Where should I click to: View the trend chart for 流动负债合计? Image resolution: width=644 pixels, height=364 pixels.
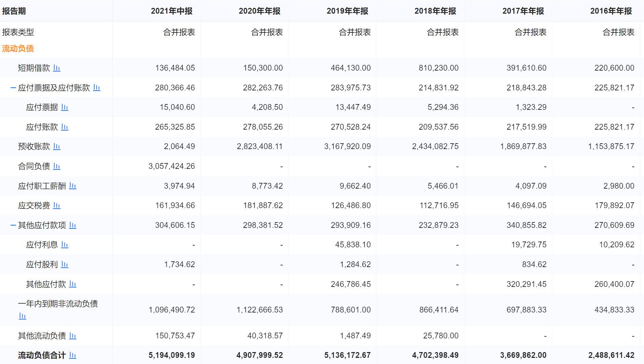(73, 355)
